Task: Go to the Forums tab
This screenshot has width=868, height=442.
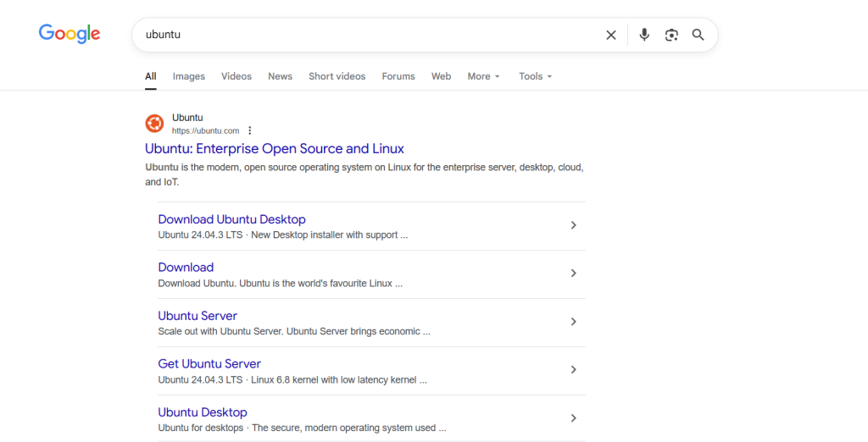Action: tap(398, 76)
